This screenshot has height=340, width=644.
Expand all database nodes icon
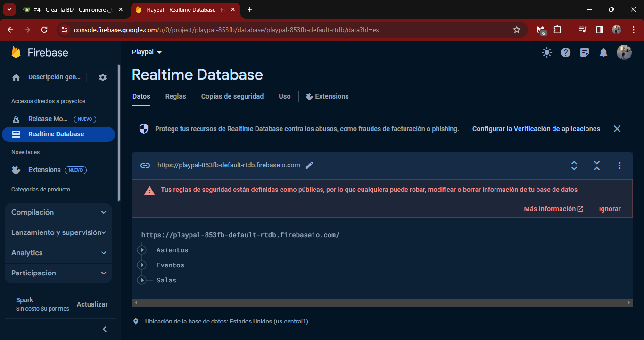(x=574, y=166)
